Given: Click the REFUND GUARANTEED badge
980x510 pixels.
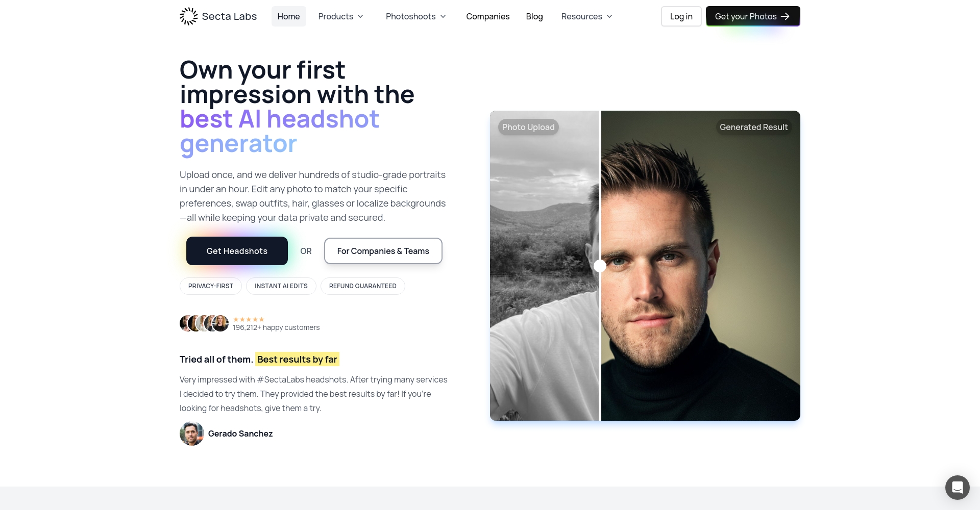Looking at the screenshot, I should [362, 286].
